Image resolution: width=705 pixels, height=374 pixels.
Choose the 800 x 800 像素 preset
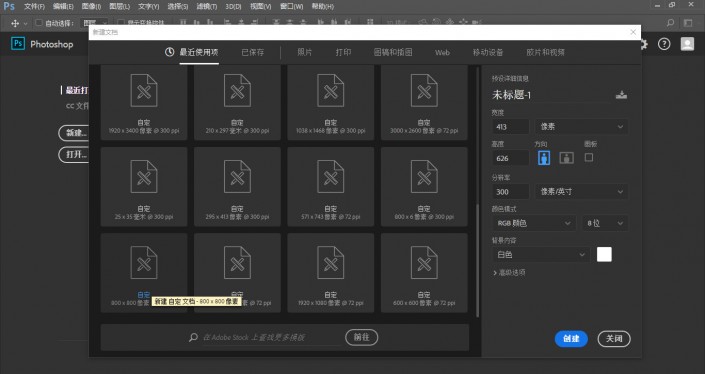[x=144, y=272]
